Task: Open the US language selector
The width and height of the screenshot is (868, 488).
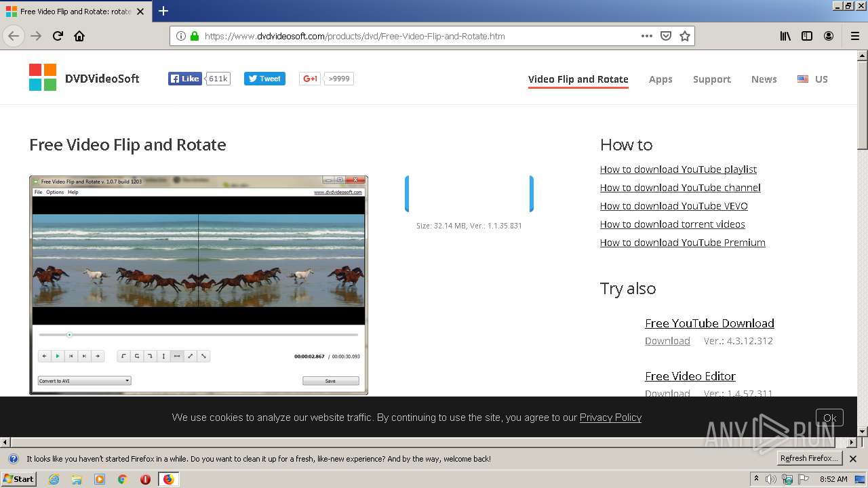Action: 812,79
